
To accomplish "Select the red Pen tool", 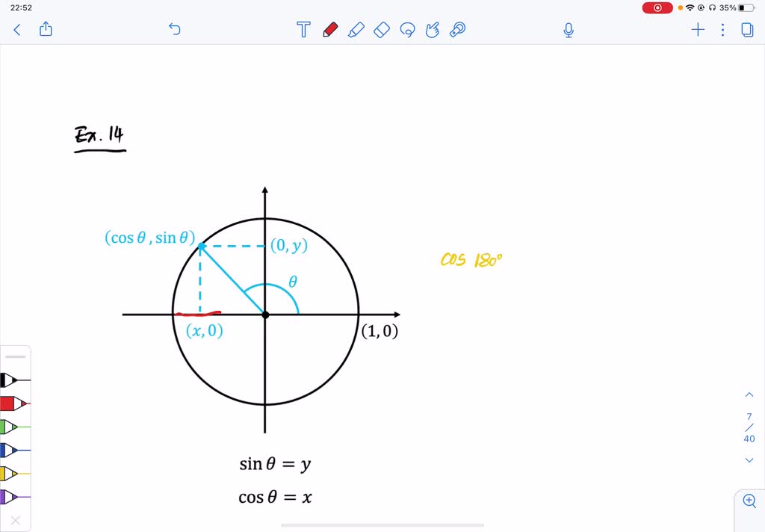I will click(329, 29).
